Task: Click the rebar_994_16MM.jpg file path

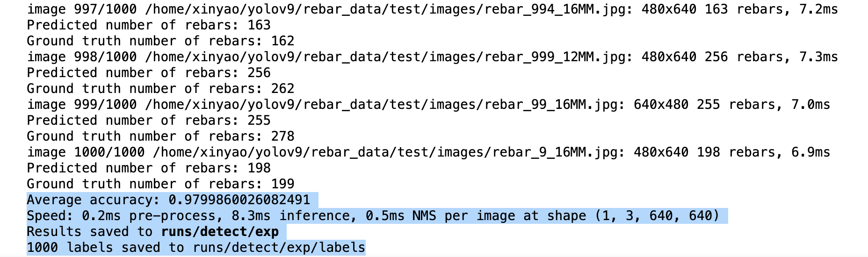Action: (386, 9)
